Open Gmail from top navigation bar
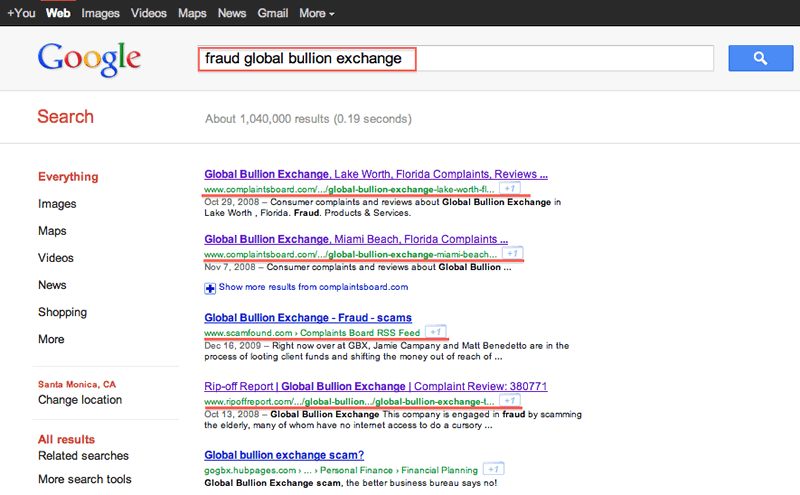The width and height of the screenshot is (800, 495). click(272, 13)
